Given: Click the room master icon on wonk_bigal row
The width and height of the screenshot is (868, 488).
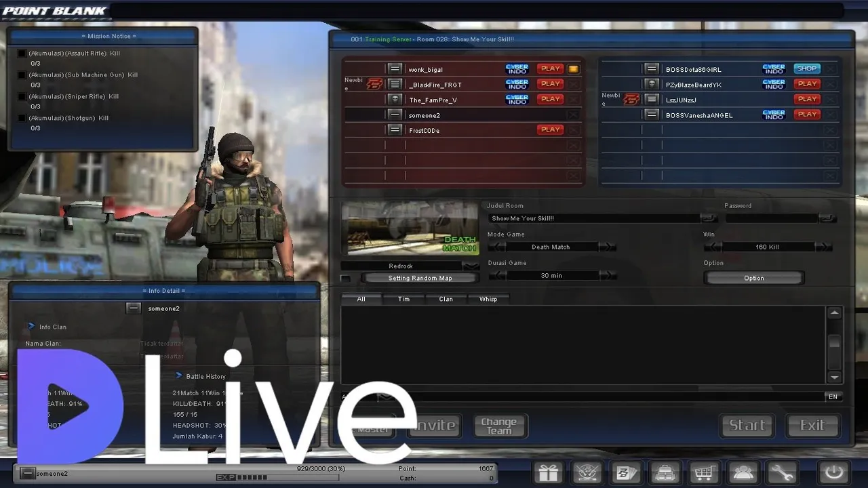Looking at the screenshot, I should (573, 69).
